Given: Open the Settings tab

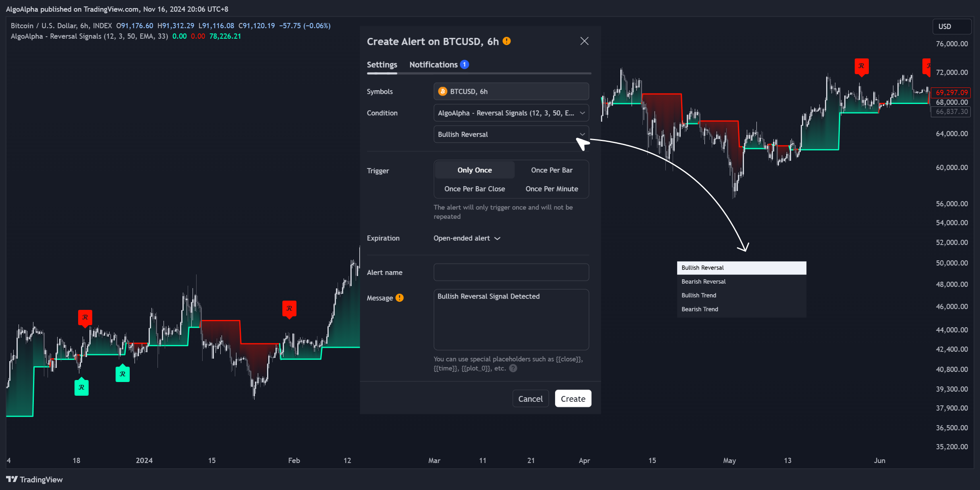Looking at the screenshot, I should [x=382, y=64].
